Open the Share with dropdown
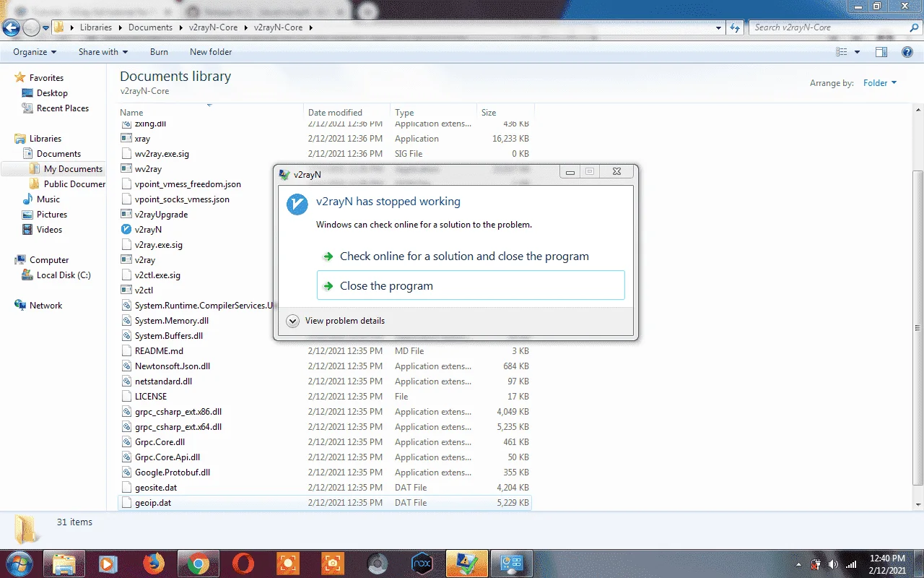924x578 pixels. pyautogui.click(x=103, y=52)
